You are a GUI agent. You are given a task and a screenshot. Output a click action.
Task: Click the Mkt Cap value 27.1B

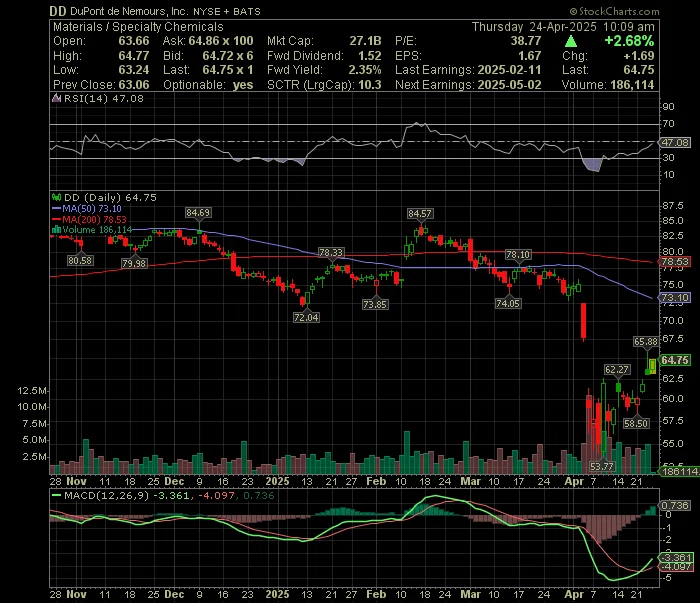pyautogui.click(x=365, y=41)
